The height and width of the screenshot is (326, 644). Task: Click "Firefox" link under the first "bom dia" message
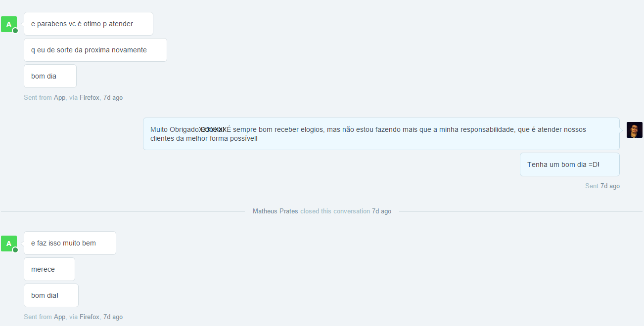click(90, 98)
